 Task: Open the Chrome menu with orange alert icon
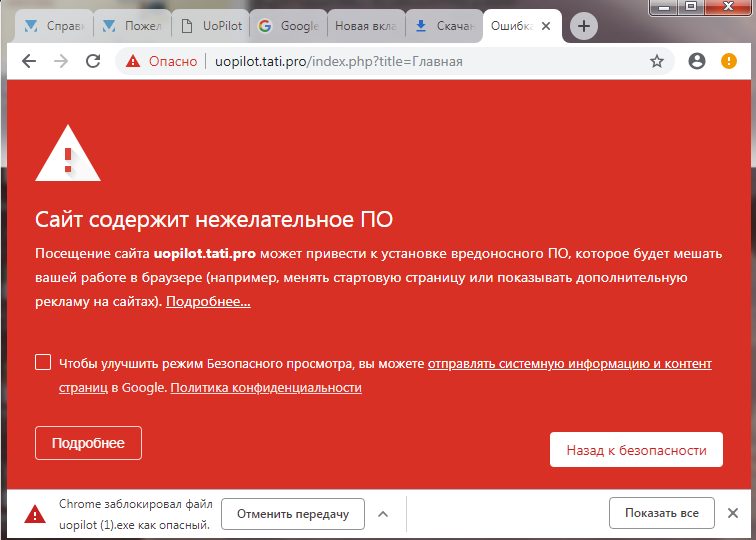click(x=729, y=61)
